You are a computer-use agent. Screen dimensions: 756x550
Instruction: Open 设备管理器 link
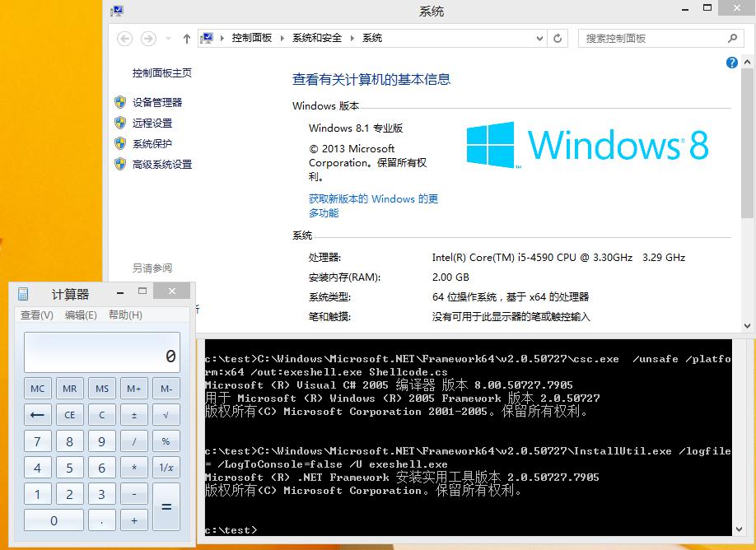pos(157,102)
